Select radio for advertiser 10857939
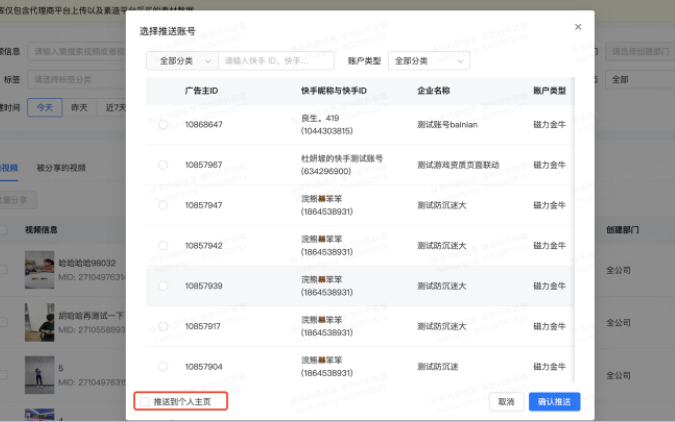Image resolution: width=675 pixels, height=422 pixels. 163,286
